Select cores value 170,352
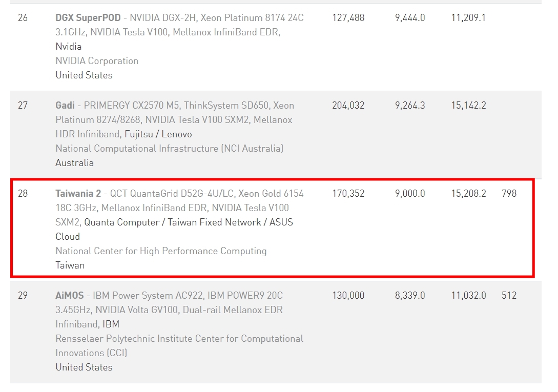The width and height of the screenshot is (558, 392). [x=348, y=193]
